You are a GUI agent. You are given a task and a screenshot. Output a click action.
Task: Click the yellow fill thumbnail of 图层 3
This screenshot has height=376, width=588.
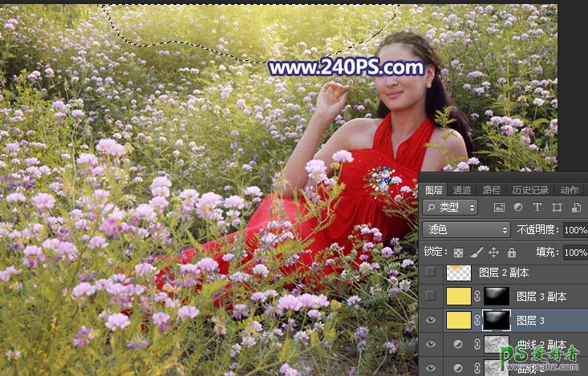(458, 321)
